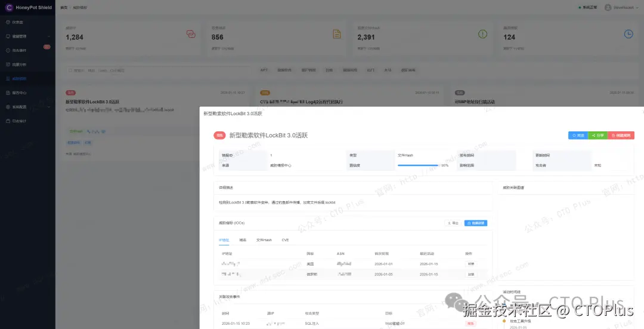Click the orange timeline marker for 攻击工具升级

(x=504, y=321)
